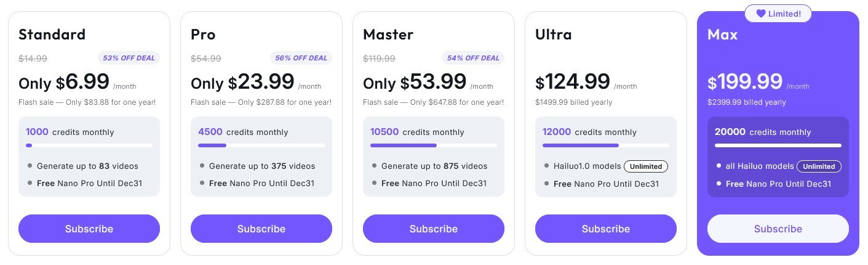Image resolution: width=868 pixels, height=265 pixels.
Task: Subscribe to the Pro plan
Action: (261, 229)
